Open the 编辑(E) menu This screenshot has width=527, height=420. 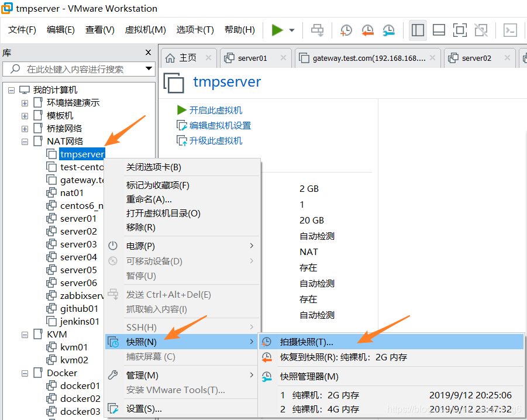point(60,30)
